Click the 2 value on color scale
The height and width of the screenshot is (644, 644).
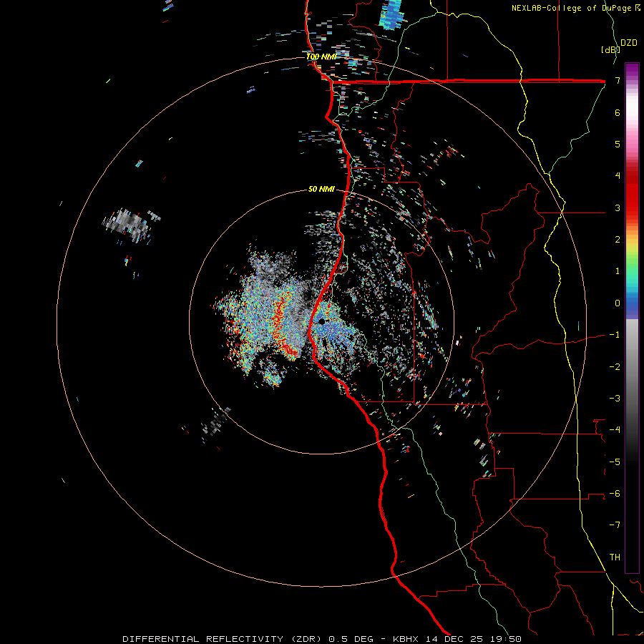[x=618, y=240]
